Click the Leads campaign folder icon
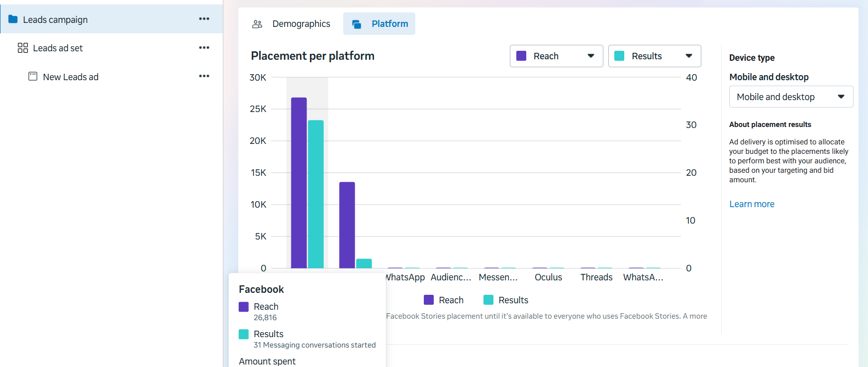This screenshot has height=367, width=868. coord(13,19)
